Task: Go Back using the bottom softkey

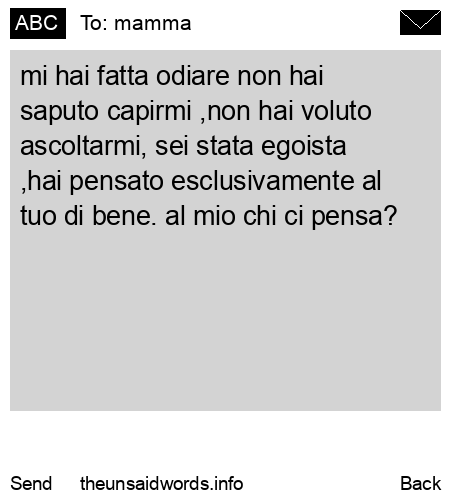Action: (x=421, y=484)
